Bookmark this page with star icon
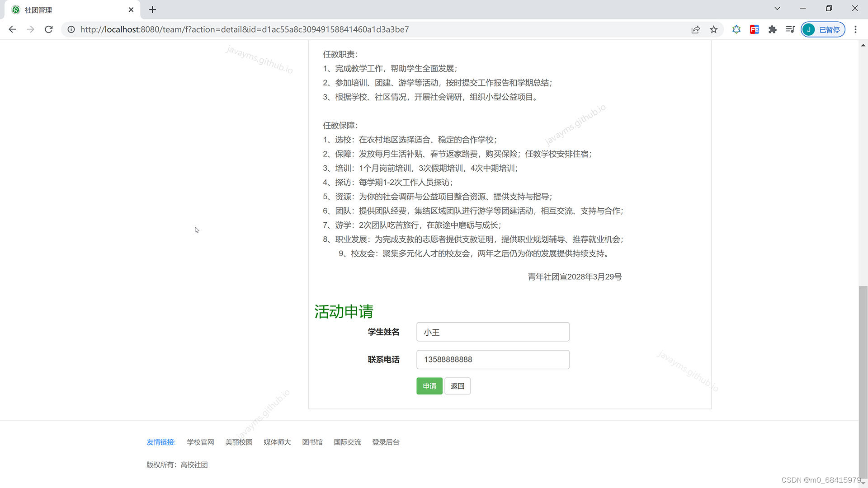The height and width of the screenshot is (488, 868). 713,29
